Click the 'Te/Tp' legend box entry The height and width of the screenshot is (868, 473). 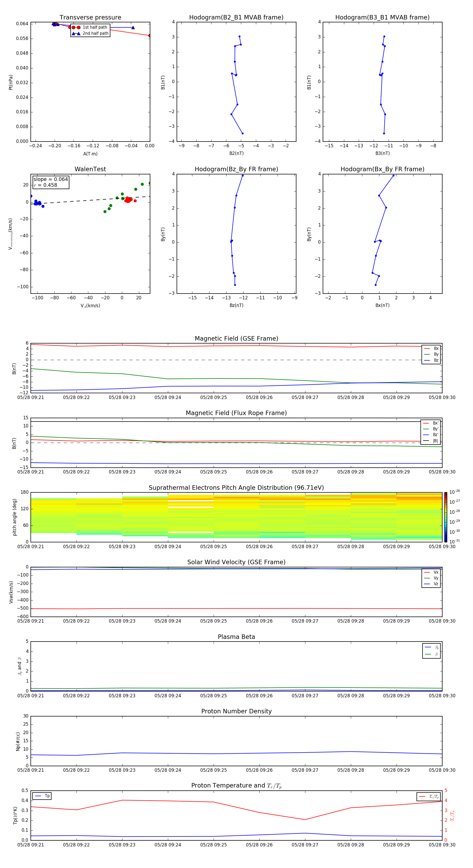pyautogui.click(x=428, y=796)
